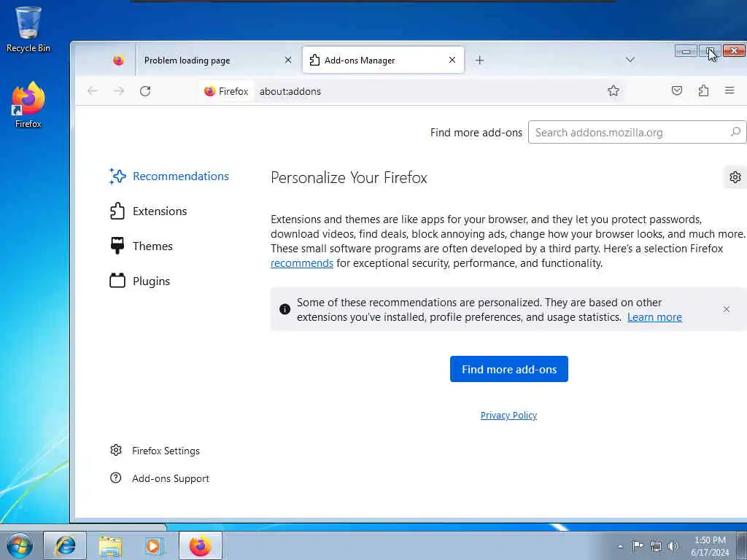Viewport: 747px width, 560px height.
Task: Go back to the previous page
Action: 93,91
